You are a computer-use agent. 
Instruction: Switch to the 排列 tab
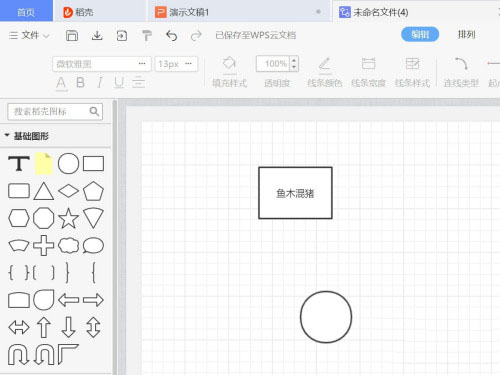coord(466,34)
